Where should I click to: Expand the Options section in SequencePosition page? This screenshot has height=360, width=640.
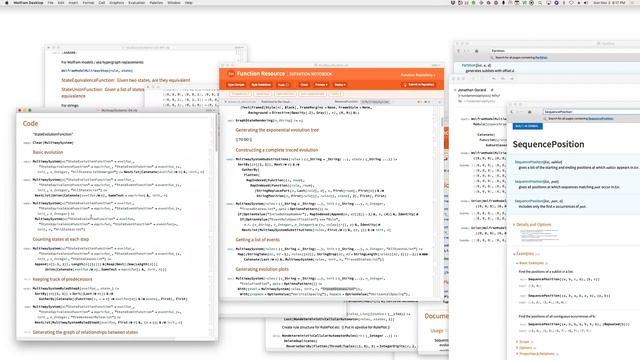(x=525, y=348)
